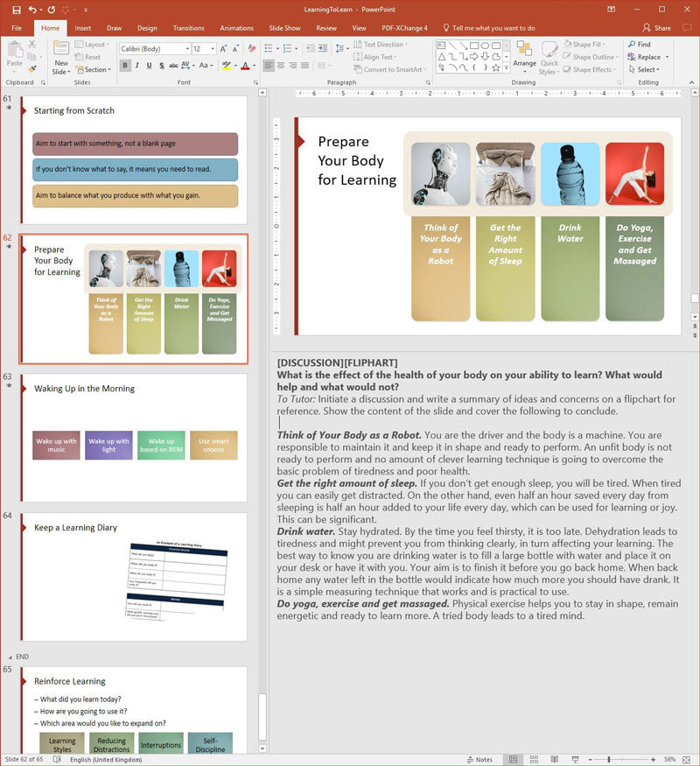Decrease list indent level
Screen dimensions: 700x766
(310, 48)
